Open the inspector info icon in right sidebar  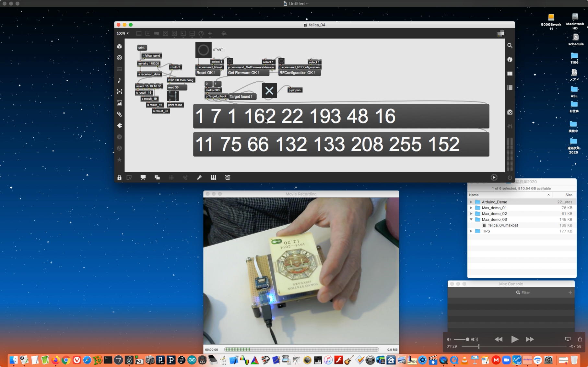click(x=510, y=60)
